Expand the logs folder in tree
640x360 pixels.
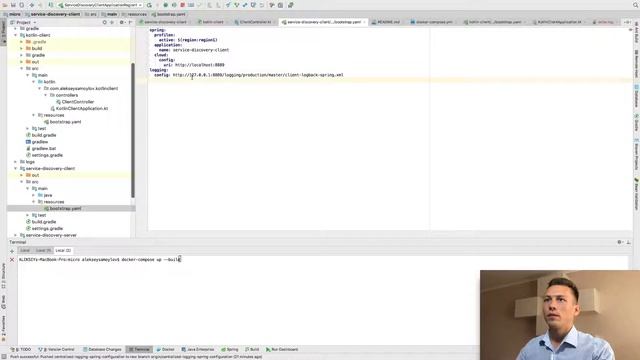pos(16,162)
